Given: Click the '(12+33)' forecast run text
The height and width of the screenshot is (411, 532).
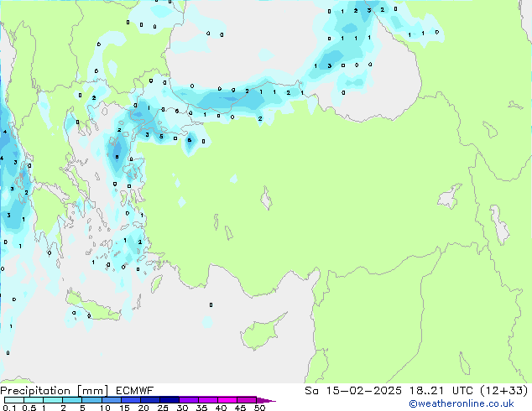Looking at the screenshot, I should tap(504, 391).
